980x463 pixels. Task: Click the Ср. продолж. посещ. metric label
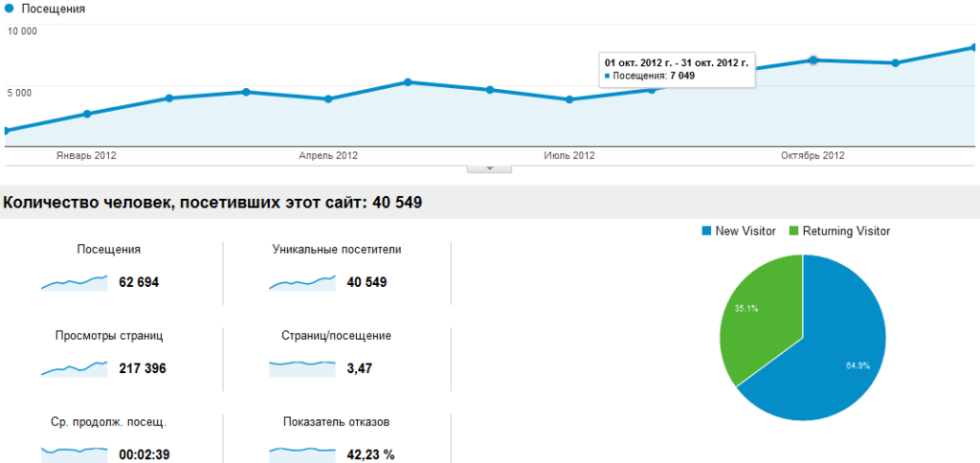click(x=109, y=422)
